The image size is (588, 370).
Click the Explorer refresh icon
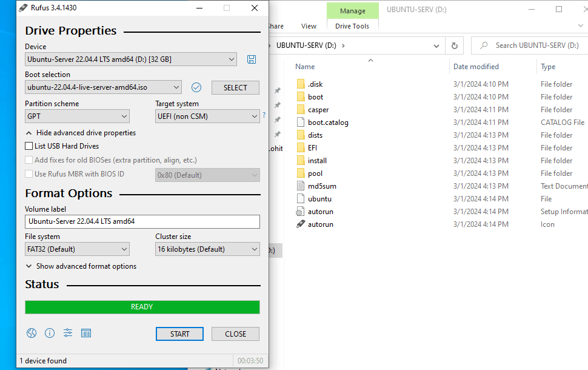[454, 45]
